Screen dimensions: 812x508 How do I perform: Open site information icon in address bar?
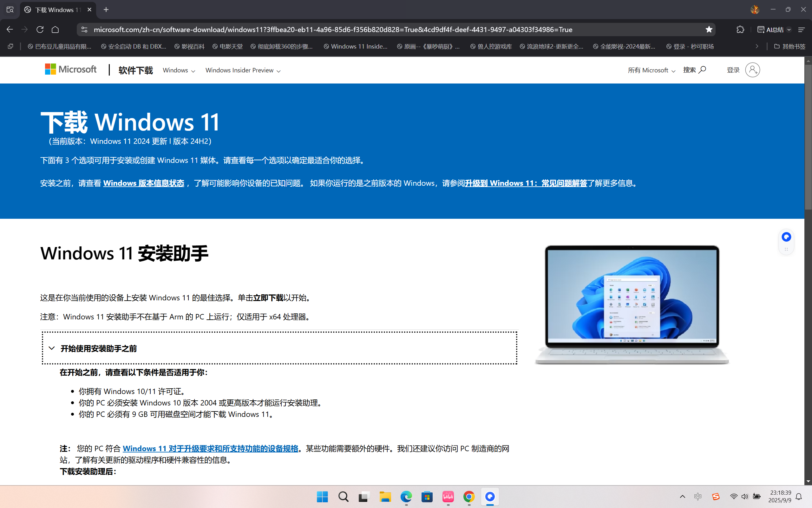tap(84, 30)
